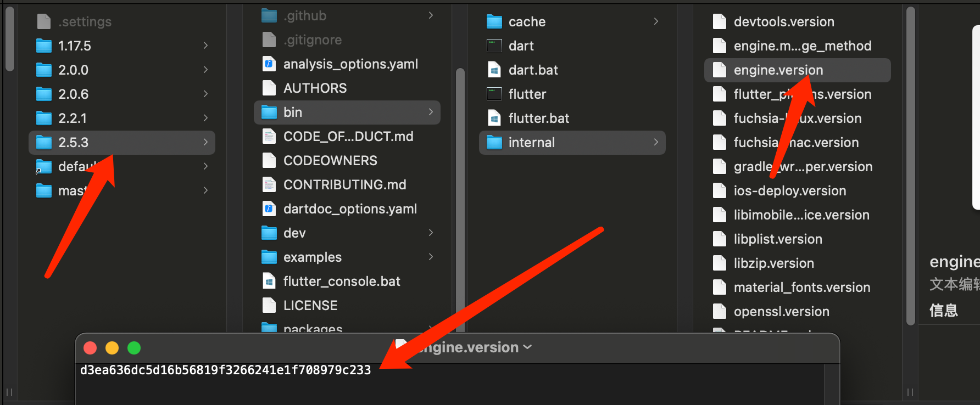Screen dimensions: 980x405
Task: Open the bin folder
Action: point(347,112)
